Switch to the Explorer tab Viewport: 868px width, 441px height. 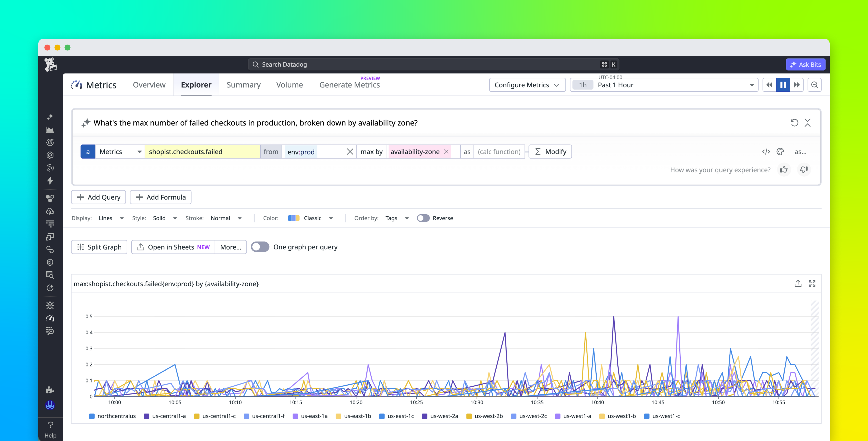(x=196, y=85)
